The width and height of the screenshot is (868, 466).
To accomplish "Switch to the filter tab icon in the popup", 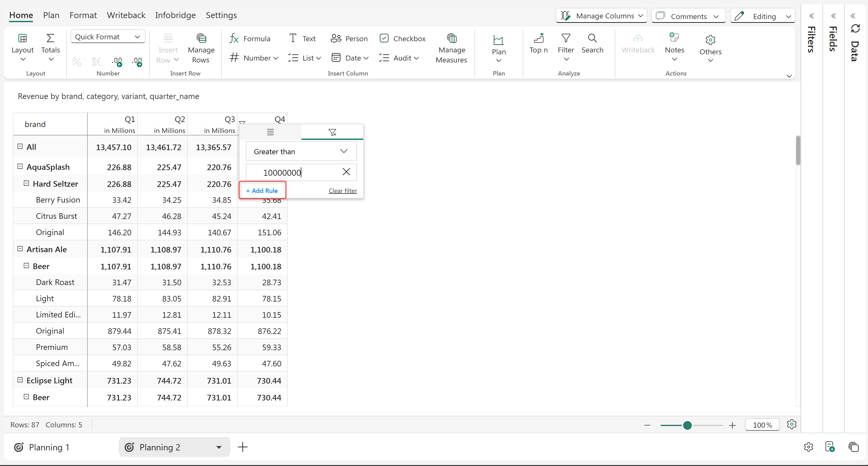I will click(x=332, y=132).
